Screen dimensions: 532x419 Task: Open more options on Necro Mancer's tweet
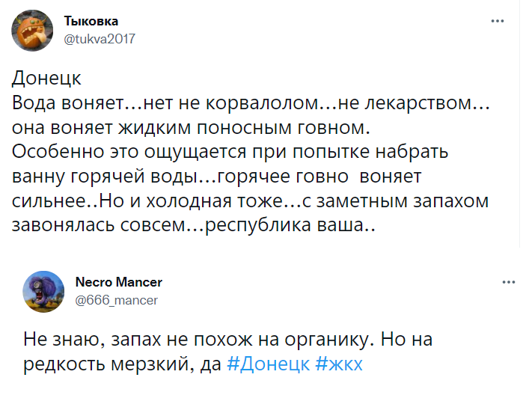tap(509, 282)
